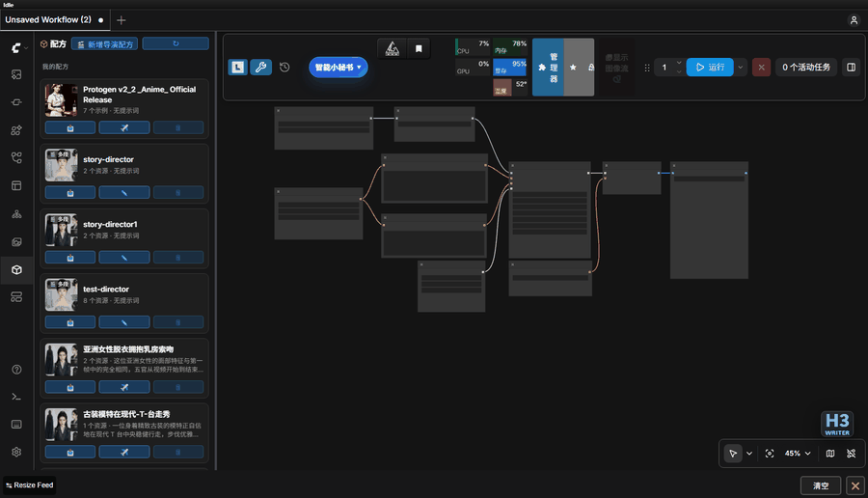The image size is (868, 498).
Task: Toggle the right side panel
Action: (x=852, y=67)
